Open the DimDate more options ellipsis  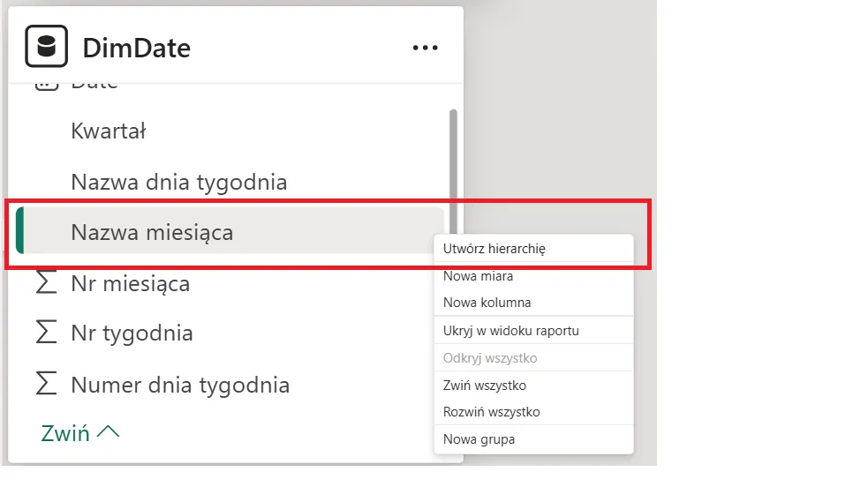tap(425, 48)
